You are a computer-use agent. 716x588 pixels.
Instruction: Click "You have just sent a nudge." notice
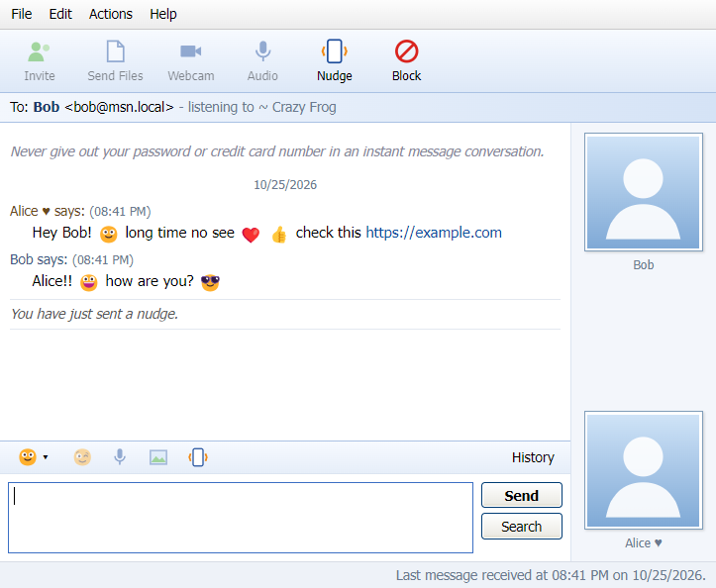click(94, 314)
